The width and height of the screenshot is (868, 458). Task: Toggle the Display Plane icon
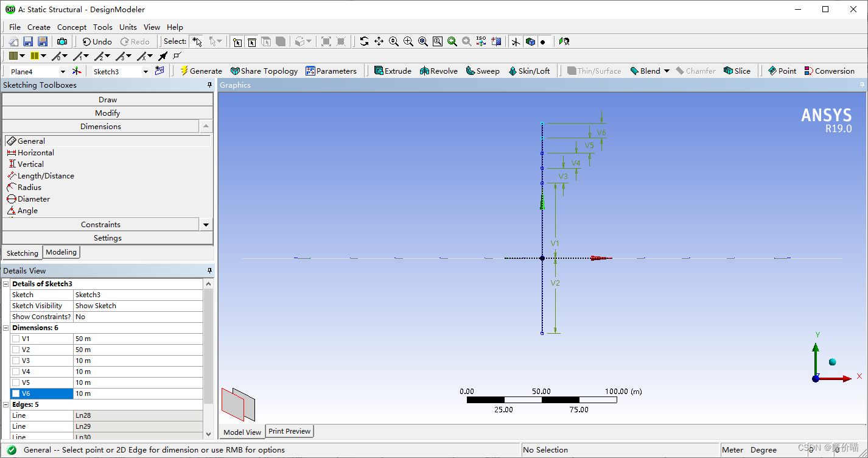tap(516, 41)
